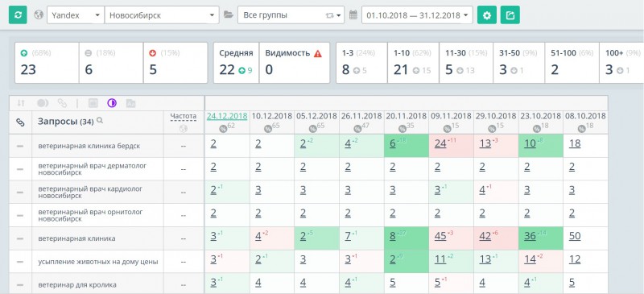The height and width of the screenshot is (294, 644).
Task: Click dark green cell with position 8
Action: point(407,238)
